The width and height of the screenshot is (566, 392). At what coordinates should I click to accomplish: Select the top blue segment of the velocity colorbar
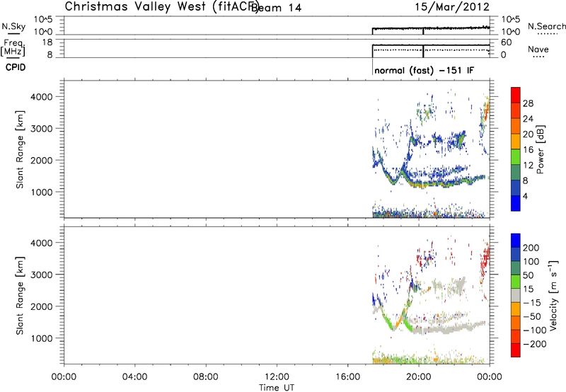[516, 241]
